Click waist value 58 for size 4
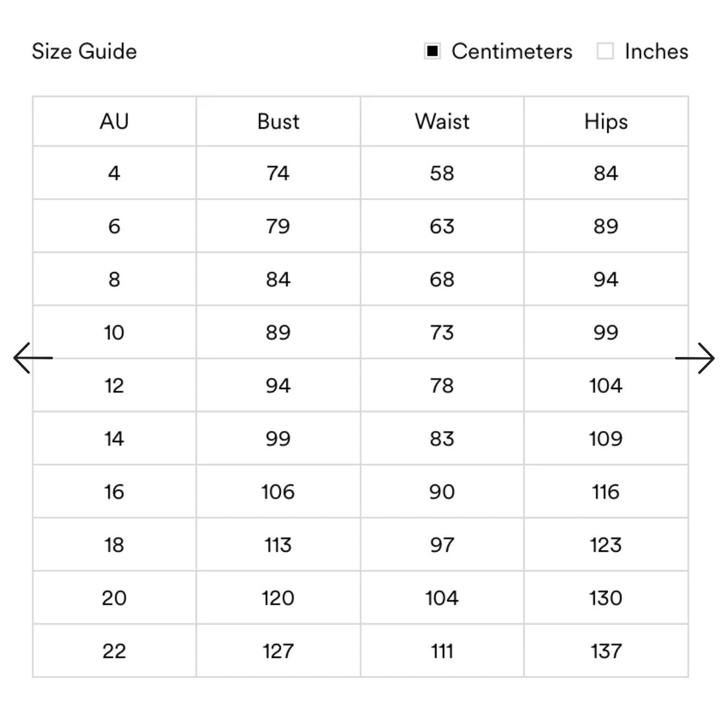Image resolution: width=728 pixels, height=703 pixels. pyautogui.click(x=442, y=173)
